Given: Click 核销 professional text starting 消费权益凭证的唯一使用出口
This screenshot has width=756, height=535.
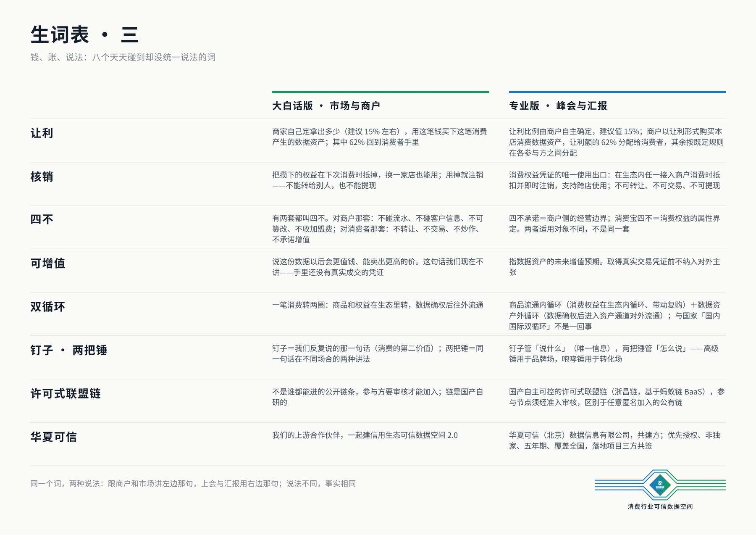Looking at the screenshot, I should [614, 180].
